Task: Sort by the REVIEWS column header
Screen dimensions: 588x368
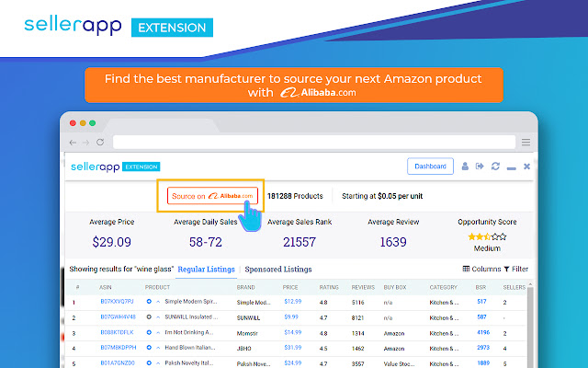Action: click(363, 287)
